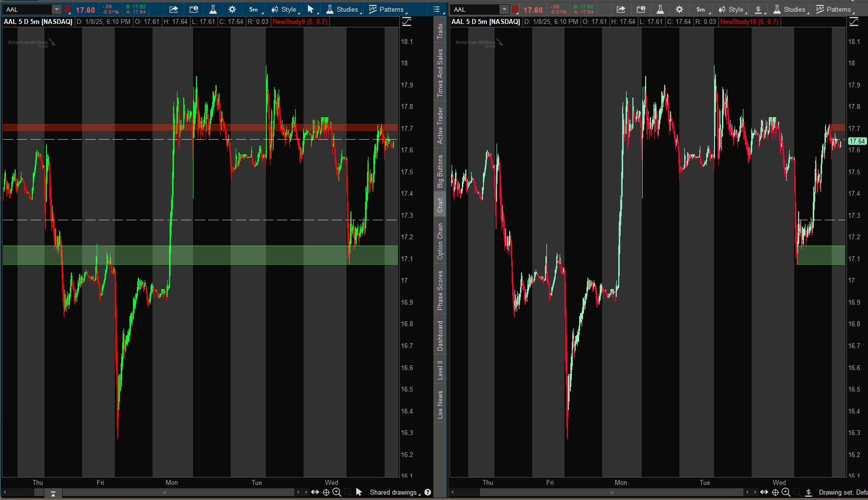868x500 pixels.
Task: Open chart settings gear in right chart
Action: click(679, 9)
